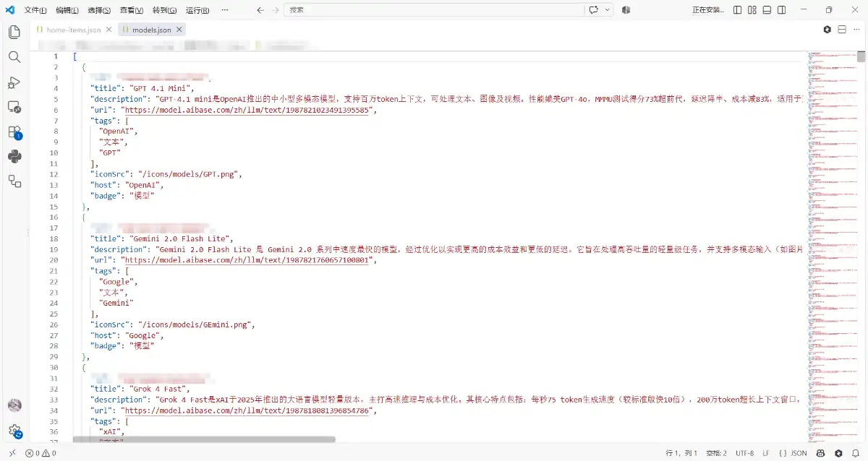Screen dimensions: 868x461
Task: Open remote window indicator in status bar
Action: tap(12, 453)
